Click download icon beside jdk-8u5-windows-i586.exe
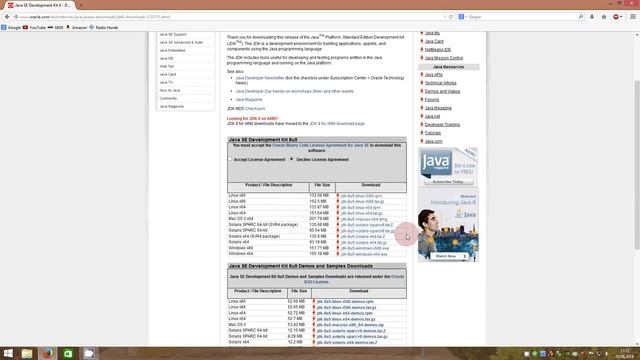640x360 pixels. 338,248
